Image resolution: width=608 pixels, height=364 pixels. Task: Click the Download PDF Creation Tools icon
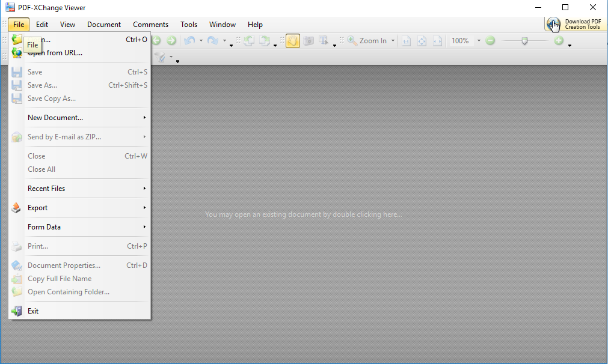(x=553, y=24)
